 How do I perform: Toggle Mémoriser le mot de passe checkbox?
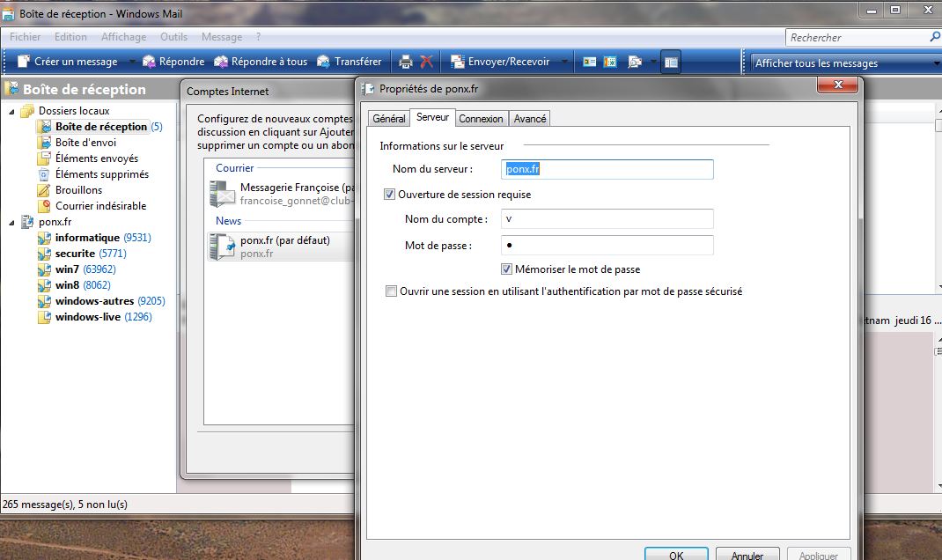(x=506, y=269)
